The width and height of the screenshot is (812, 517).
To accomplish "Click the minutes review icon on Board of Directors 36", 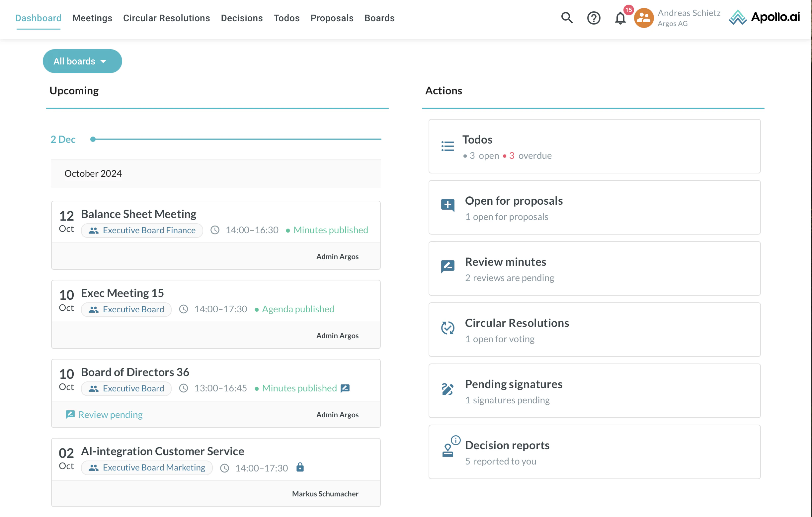I will [345, 388].
